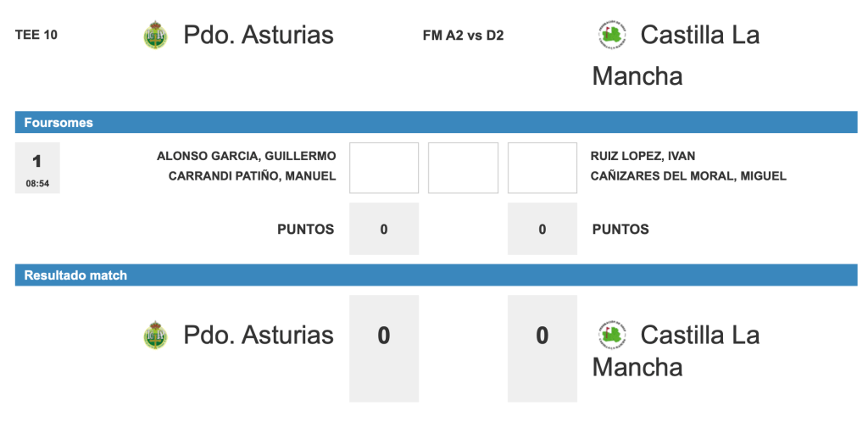Click the Castilla La Mancha logo under Resultado match
The image size is (868, 422).
pyautogui.click(x=611, y=335)
